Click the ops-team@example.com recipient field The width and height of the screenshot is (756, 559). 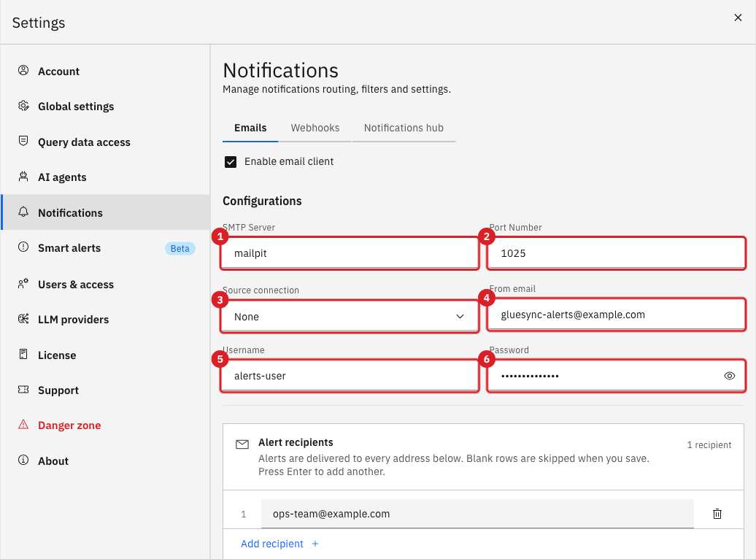[x=477, y=514]
